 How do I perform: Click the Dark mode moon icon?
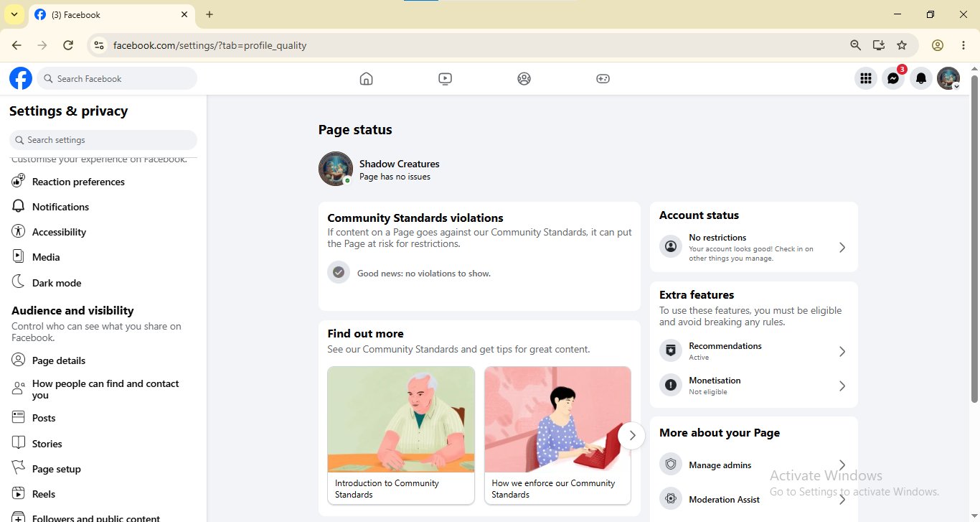pos(19,282)
